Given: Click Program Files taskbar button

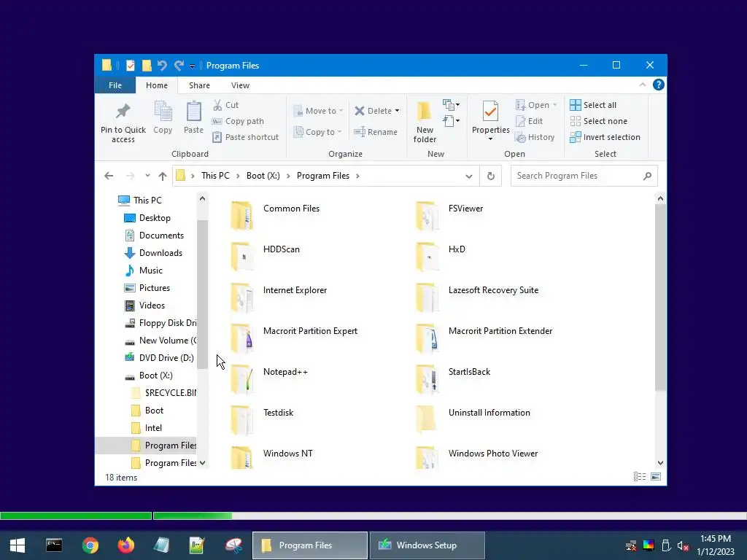Looking at the screenshot, I should pyautogui.click(x=309, y=545).
